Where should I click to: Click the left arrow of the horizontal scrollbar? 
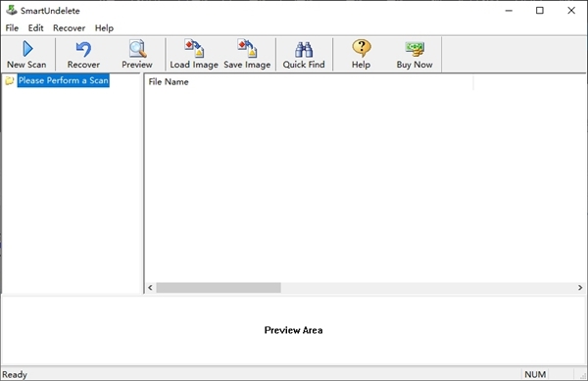pyautogui.click(x=150, y=288)
